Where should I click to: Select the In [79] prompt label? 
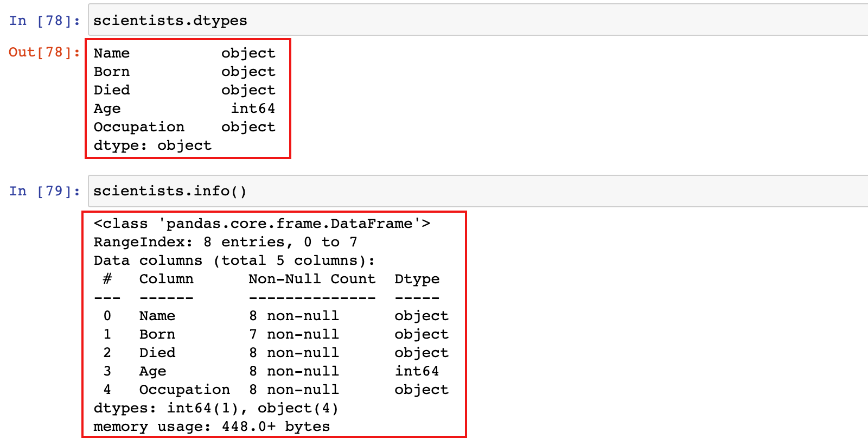[44, 191]
